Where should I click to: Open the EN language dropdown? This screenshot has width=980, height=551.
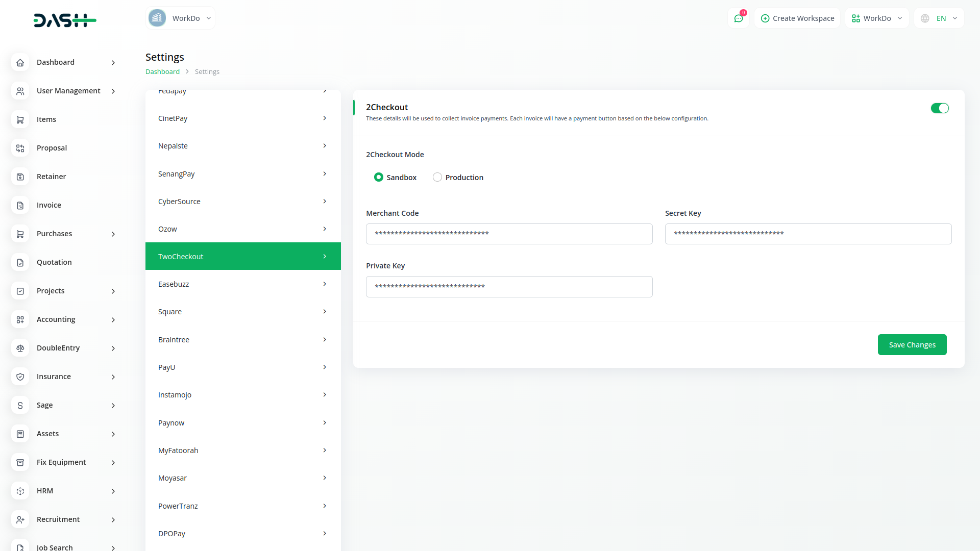pyautogui.click(x=939, y=18)
